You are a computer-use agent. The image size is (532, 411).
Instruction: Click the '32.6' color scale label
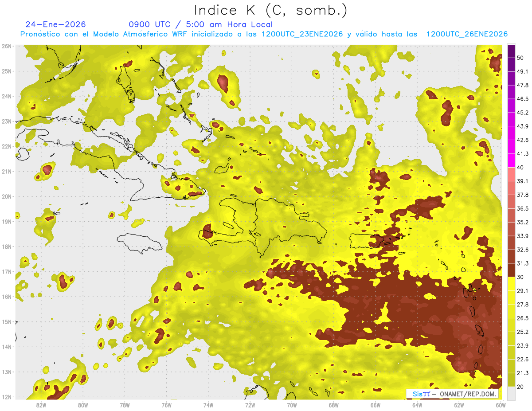point(523,250)
